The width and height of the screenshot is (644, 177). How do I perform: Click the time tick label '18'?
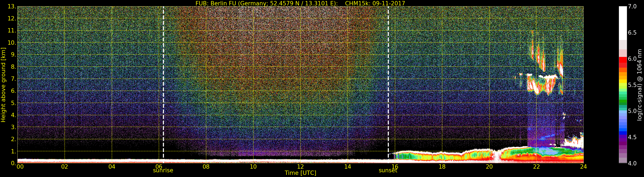tap(442, 167)
